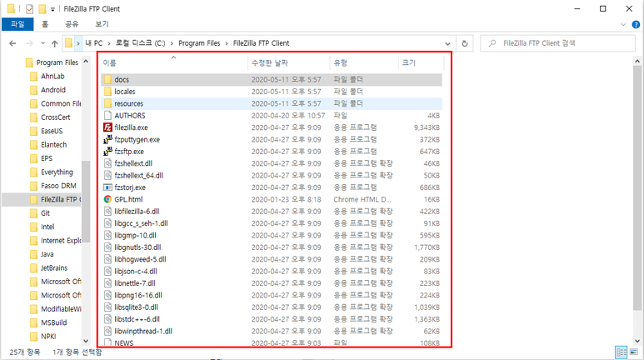Screen dimensions: 644x360
Task: Select the libstdc++-6.dll file name
Action: click(x=137, y=319)
